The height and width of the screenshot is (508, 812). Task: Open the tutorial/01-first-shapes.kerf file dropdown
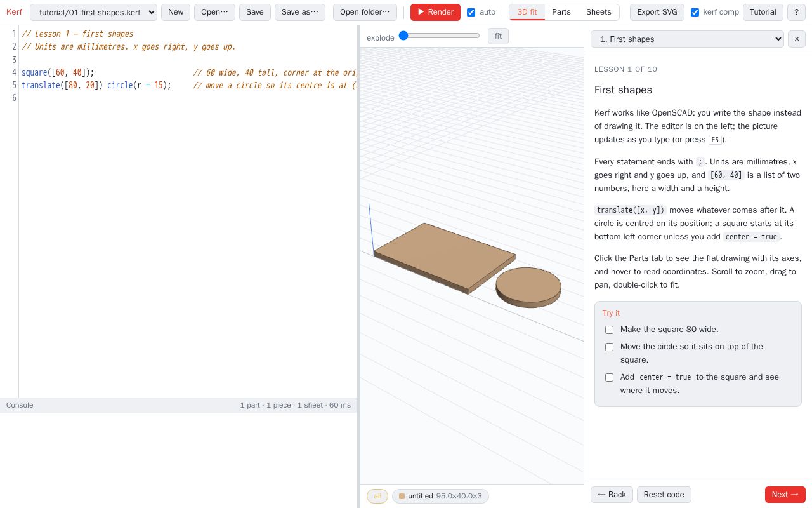pyautogui.click(x=93, y=12)
